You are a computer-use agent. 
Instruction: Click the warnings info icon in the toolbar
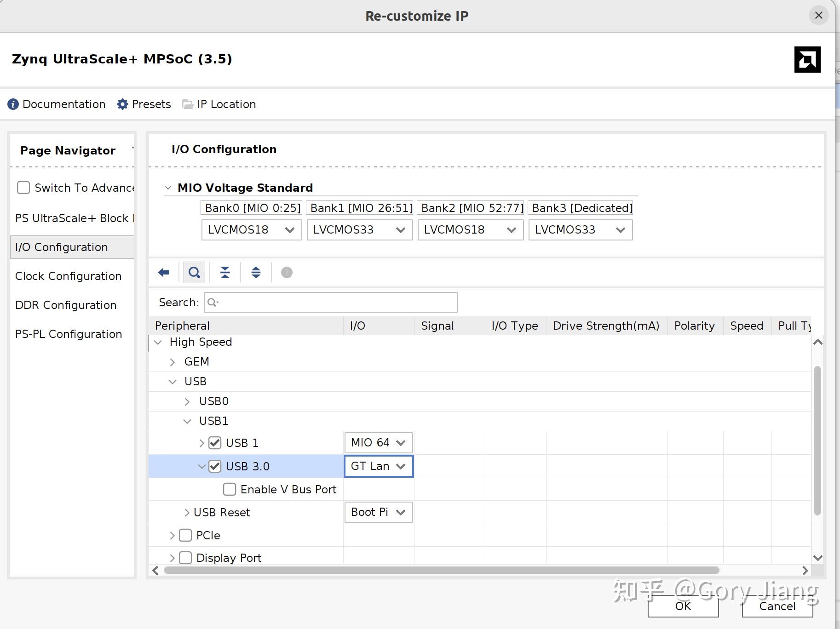coord(286,272)
